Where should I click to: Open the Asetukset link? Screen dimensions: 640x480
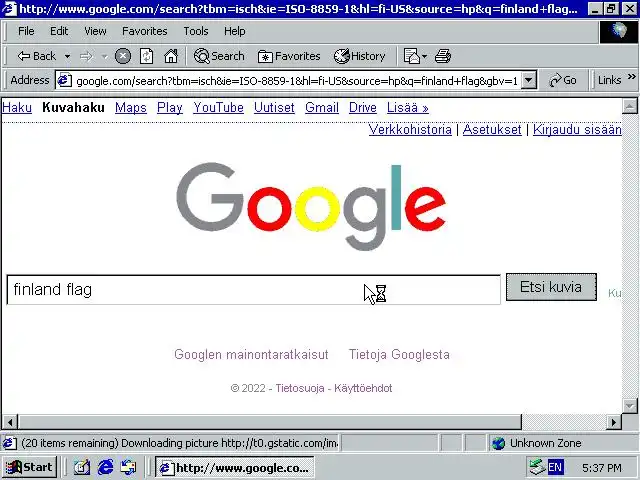click(492, 129)
